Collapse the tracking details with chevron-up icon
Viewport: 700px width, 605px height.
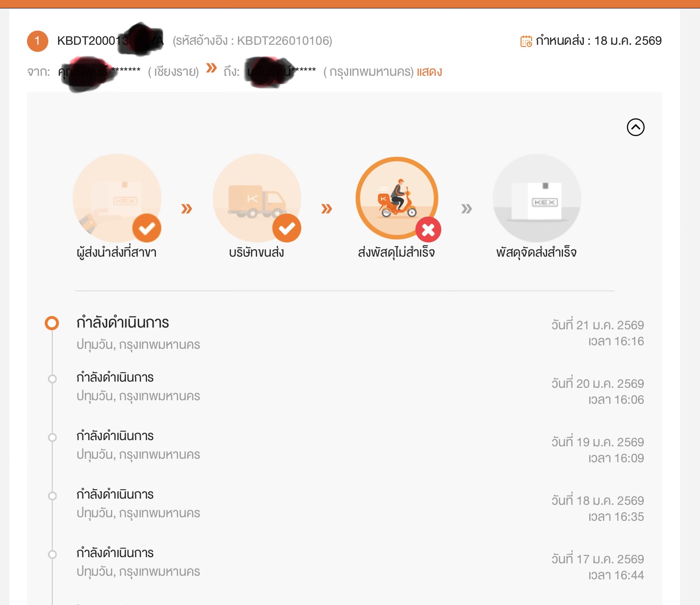coord(635,127)
